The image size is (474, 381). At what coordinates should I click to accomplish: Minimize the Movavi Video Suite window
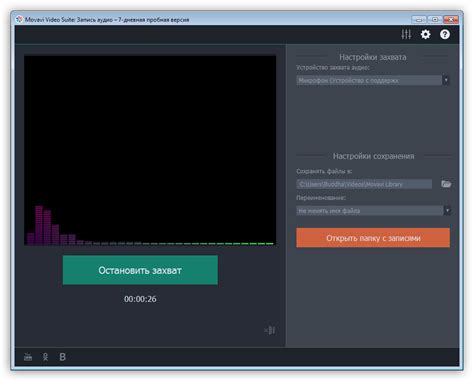click(x=419, y=19)
